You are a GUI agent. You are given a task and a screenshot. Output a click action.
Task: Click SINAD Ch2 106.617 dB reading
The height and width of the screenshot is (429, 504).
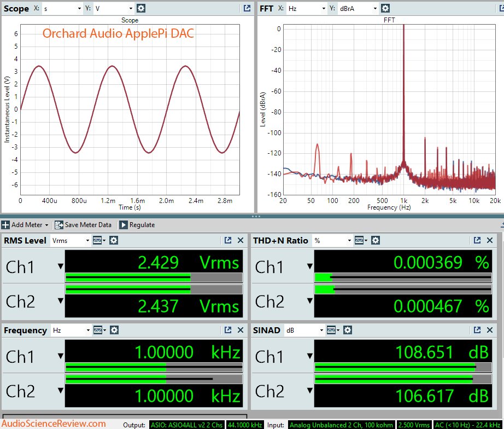403,396
